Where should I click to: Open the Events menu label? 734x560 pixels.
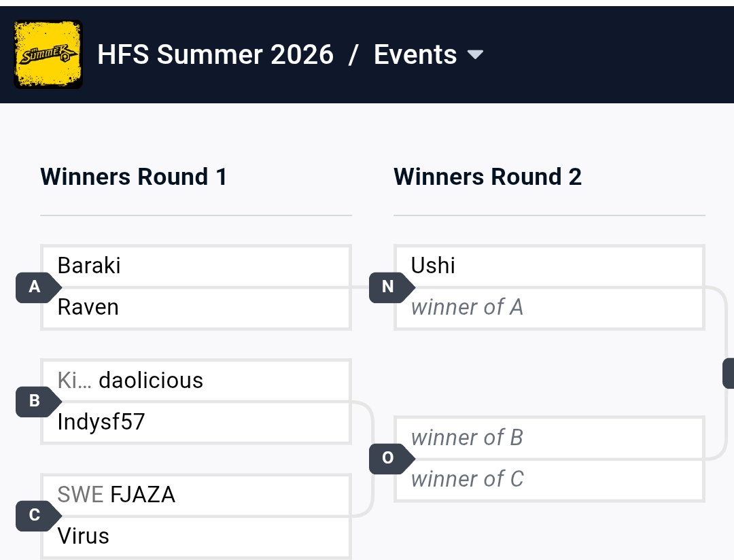[415, 54]
